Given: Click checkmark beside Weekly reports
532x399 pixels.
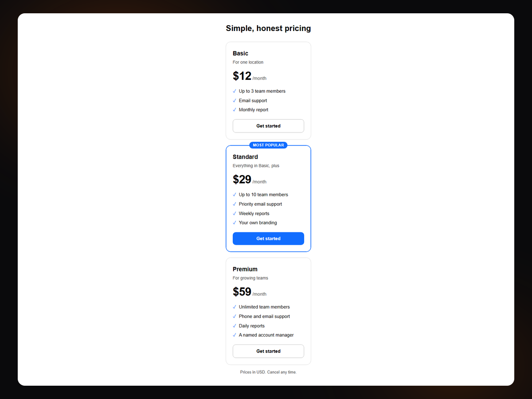Looking at the screenshot, I should tap(235, 214).
